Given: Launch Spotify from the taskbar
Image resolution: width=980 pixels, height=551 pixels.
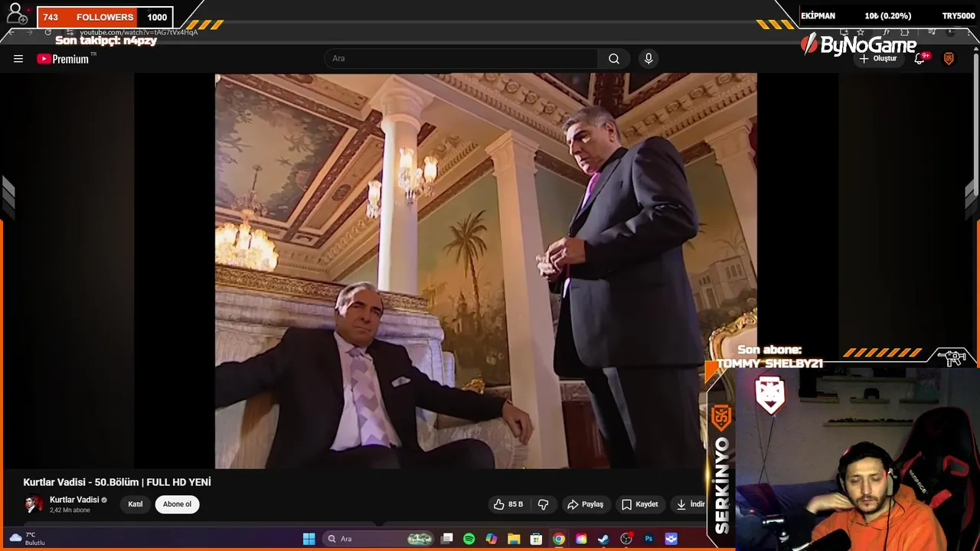Looking at the screenshot, I should coord(469,539).
